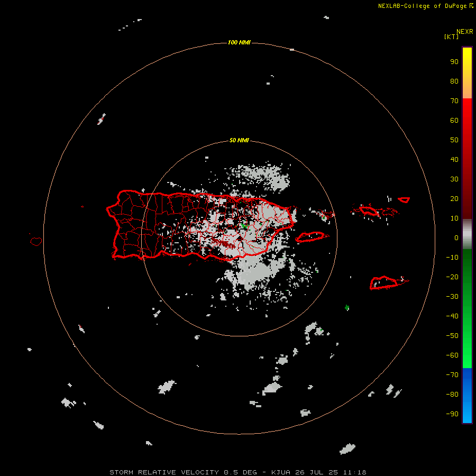Click the -50 value on the velocity scale

pos(452,336)
